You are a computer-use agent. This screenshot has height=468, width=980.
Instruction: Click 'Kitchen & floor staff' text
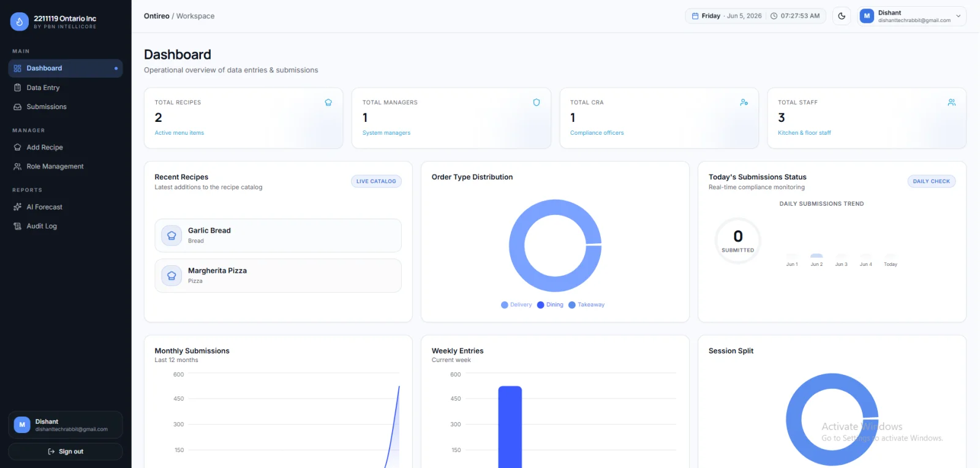coord(804,133)
